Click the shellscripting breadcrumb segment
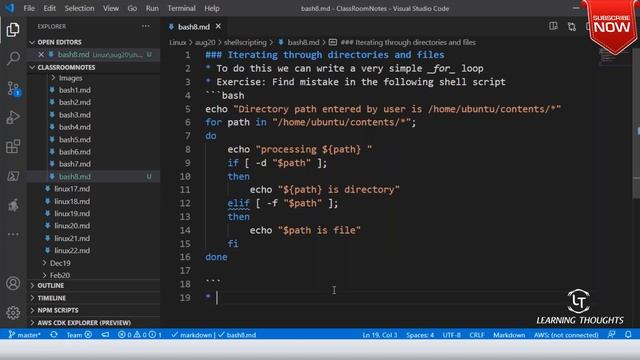This screenshot has height=360, width=640. [245, 42]
